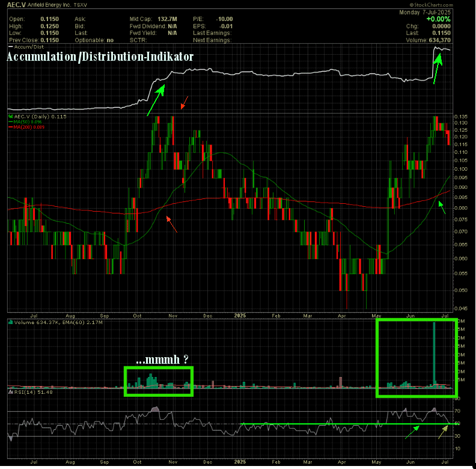Select the RSI axis 10 level label
Viewport: 476px width, 469px height.
[457, 449]
